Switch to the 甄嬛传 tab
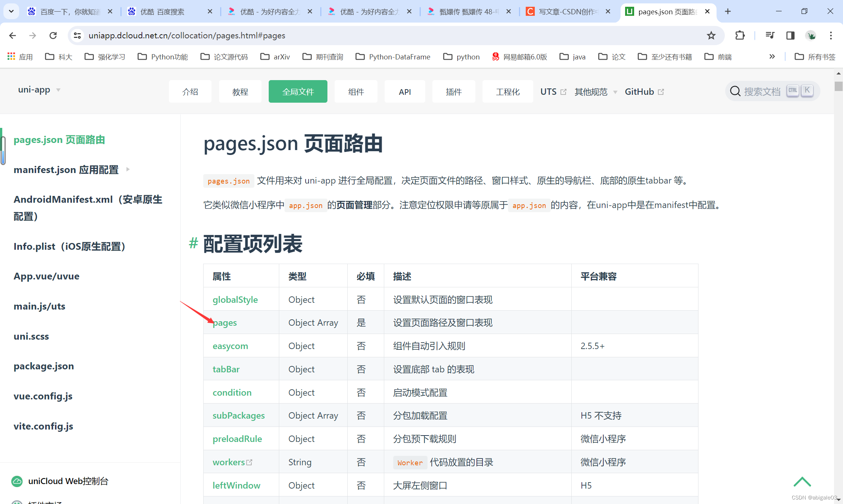Image resolution: width=843 pixels, height=504 pixels. coord(469,11)
